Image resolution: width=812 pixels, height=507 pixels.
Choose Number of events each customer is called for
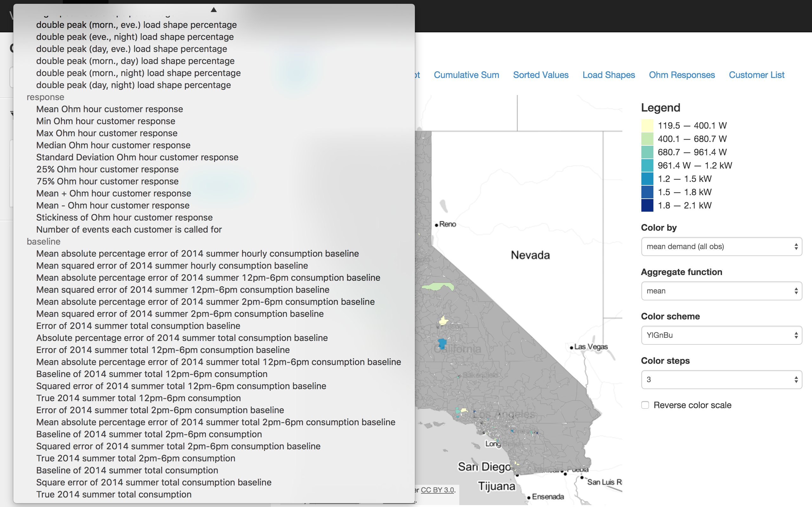(x=129, y=229)
